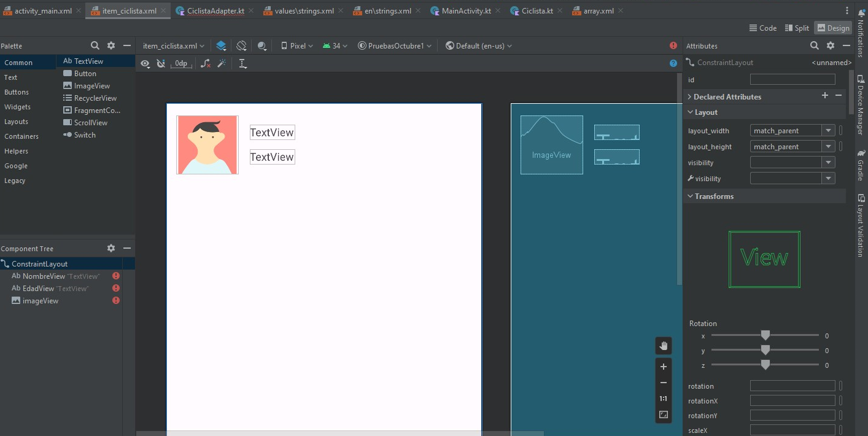Collapse the Transforms section
Screen dimensions: 868x436
pos(690,197)
